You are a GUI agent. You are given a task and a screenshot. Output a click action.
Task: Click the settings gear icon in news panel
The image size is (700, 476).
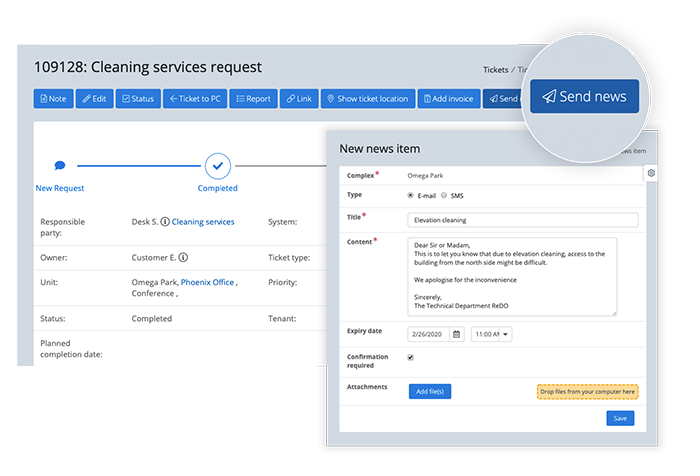click(x=651, y=173)
